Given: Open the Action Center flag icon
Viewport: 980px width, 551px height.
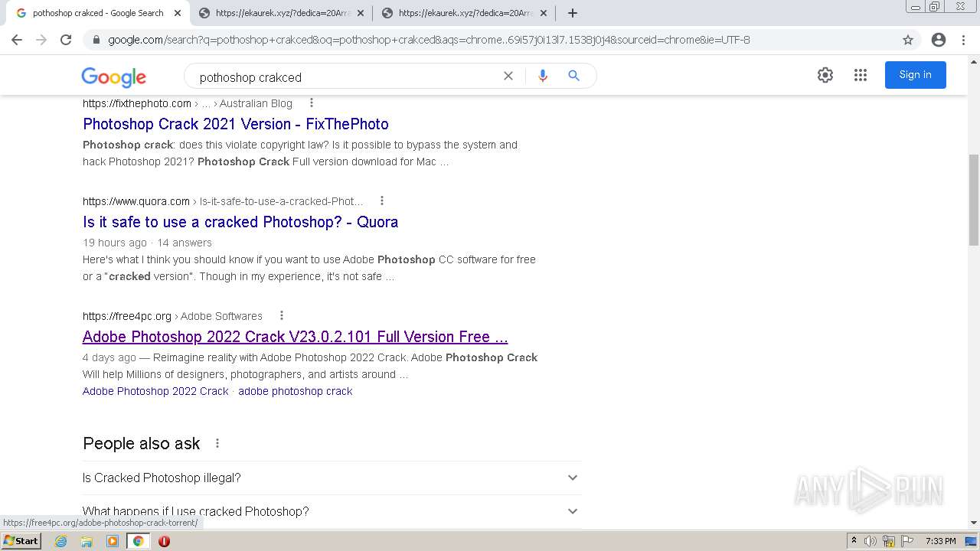Looking at the screenshot, I should (906, 541).
